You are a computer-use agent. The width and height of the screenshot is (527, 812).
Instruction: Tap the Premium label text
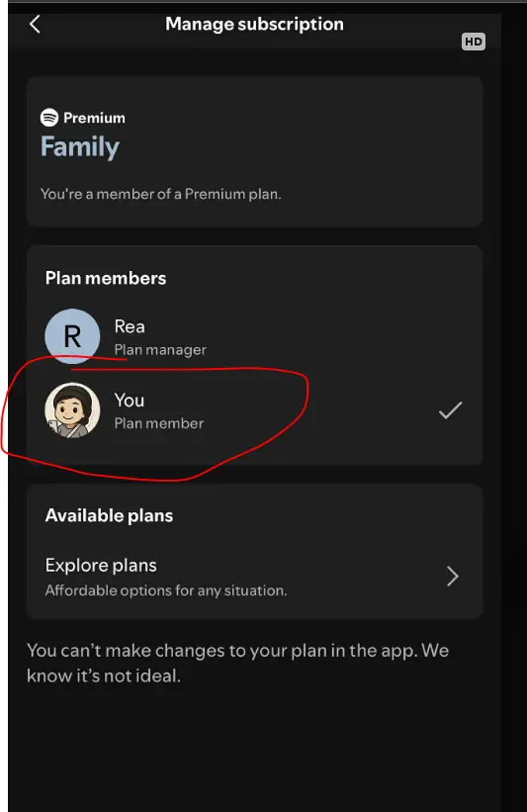94,118
